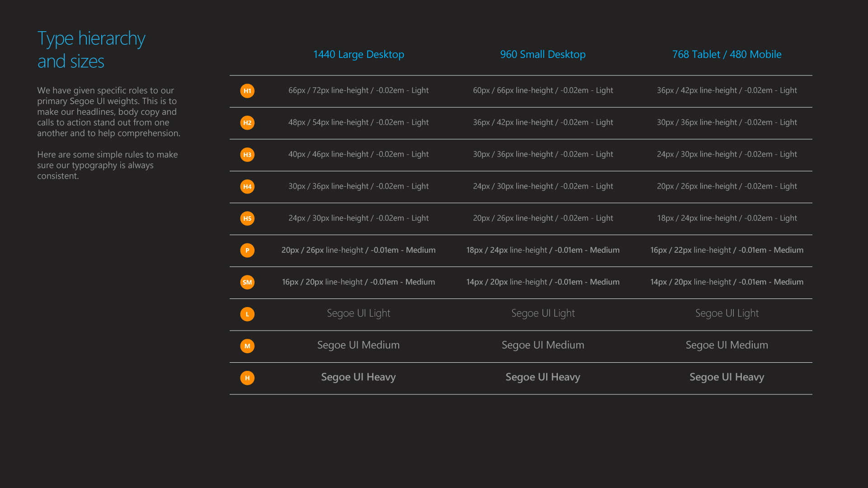Click the orange H heavy-weight badge
Image resolution: width=868 pixels, height=488 pixels.
247,378
